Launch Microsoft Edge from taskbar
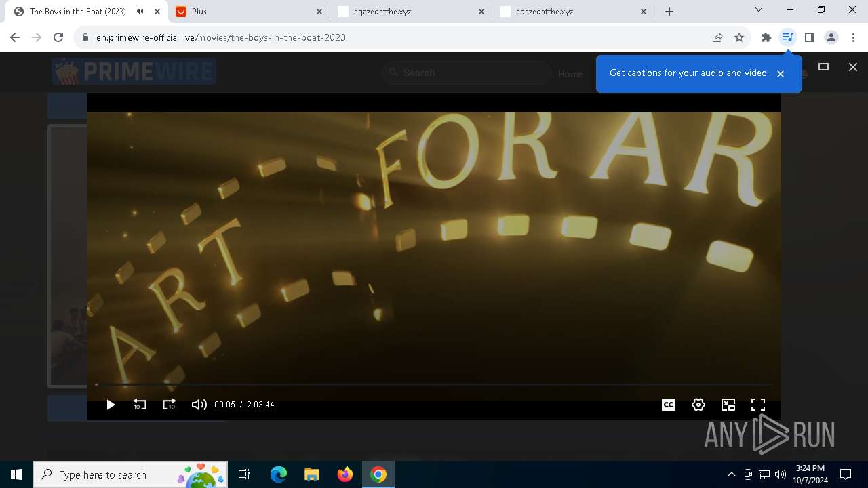Viewport: 868px width, 488px height. [x=279, y=474]
